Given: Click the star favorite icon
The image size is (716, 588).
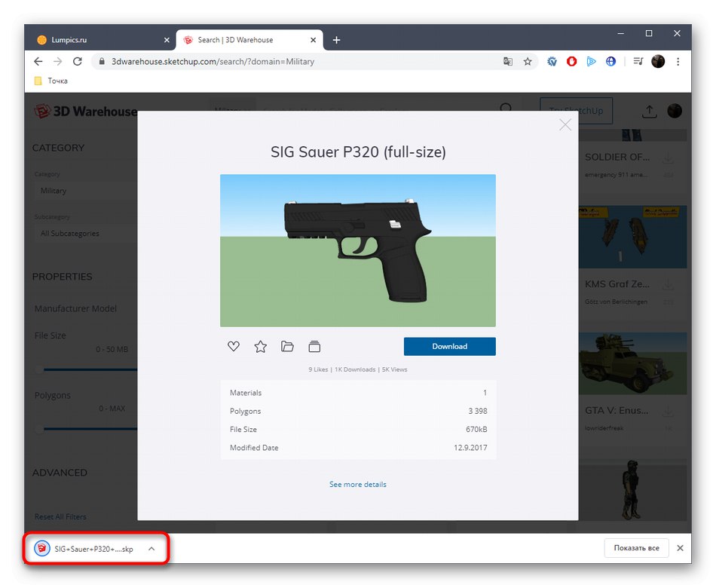Looking at the screenshot, I should 260,347.
